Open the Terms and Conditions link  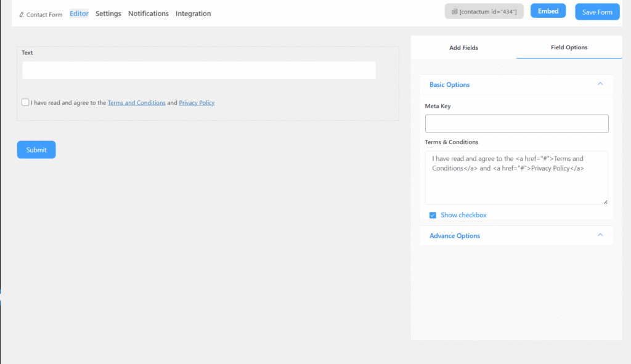click(x=136, y=103)
